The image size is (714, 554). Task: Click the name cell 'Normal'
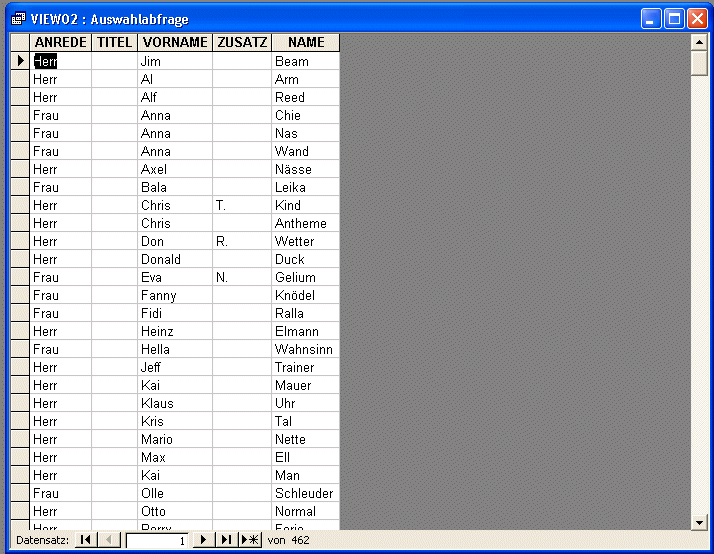point(306,511)
